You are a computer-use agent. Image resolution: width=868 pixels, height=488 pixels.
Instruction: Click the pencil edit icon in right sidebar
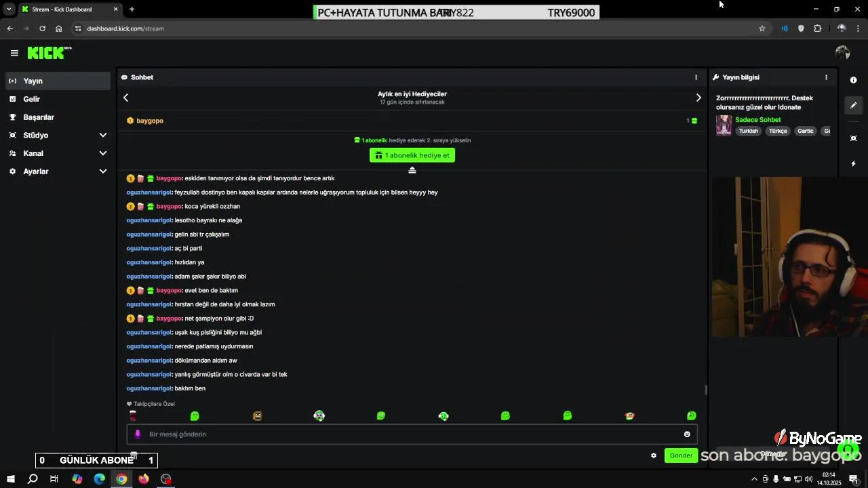[854, 105]
